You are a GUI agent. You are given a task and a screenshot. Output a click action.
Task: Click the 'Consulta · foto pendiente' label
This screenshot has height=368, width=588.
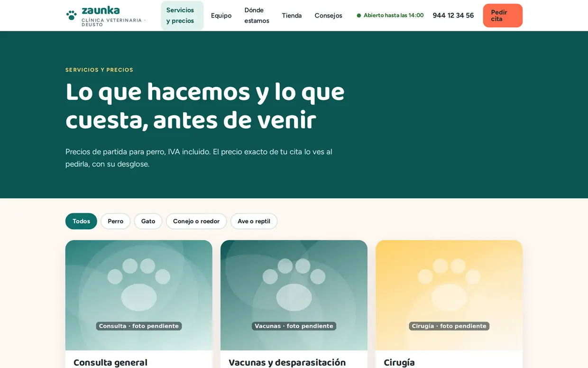click(x=139, y=326)
